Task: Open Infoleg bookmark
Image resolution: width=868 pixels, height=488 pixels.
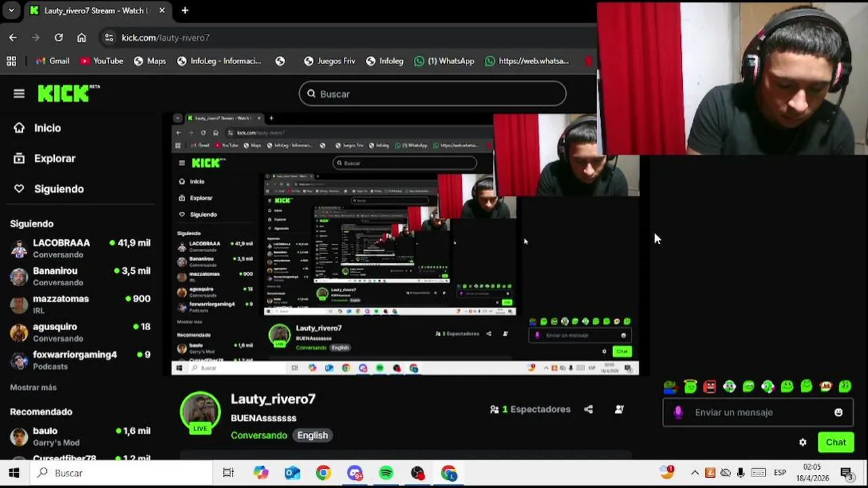Action: tap(384, 61)
